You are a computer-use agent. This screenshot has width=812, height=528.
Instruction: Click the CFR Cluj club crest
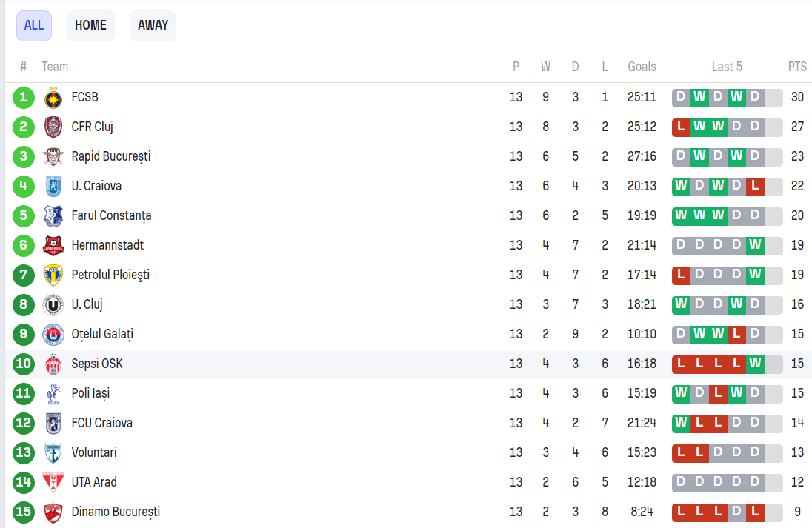pos(53,127)
